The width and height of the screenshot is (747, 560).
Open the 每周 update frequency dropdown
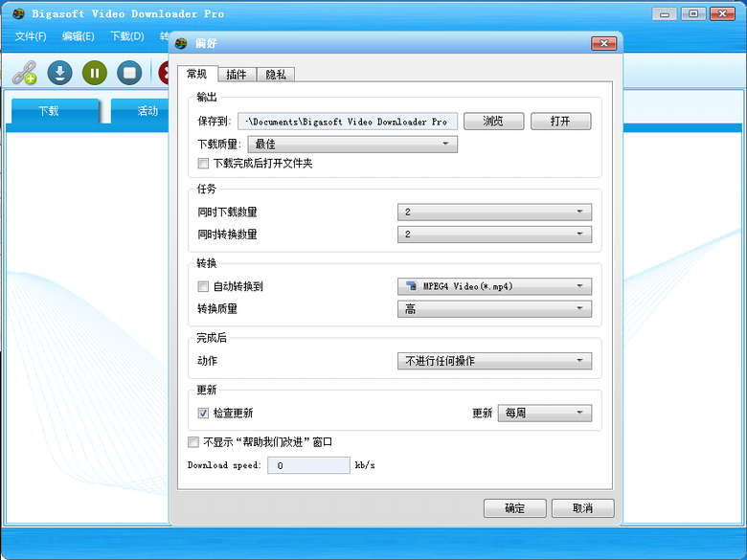[545, 414]
